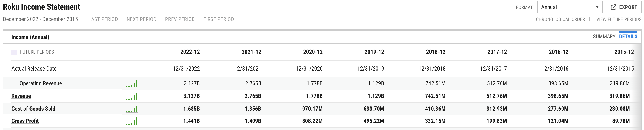Check the View Future Periods checkbox
Screen dimensions: 644x130
pyautogui.click(x=591, y=19)
